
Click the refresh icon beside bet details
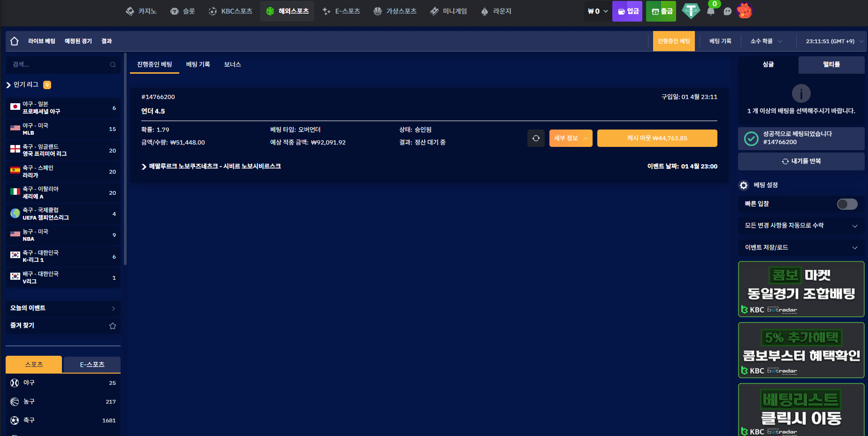click(x=536, y=138)
